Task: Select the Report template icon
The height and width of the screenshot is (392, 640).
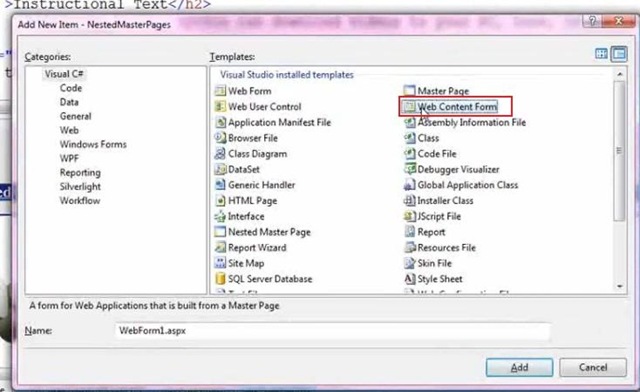Action: [x=409, y=232]
